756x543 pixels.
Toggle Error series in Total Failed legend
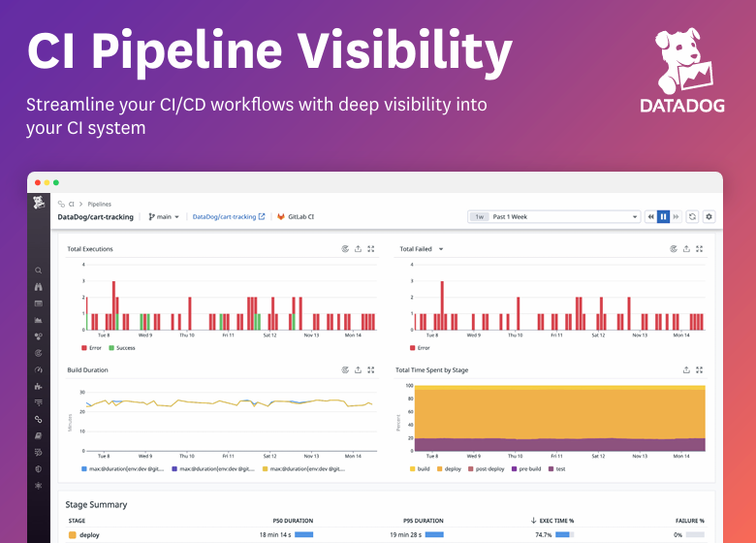(420, 348)
